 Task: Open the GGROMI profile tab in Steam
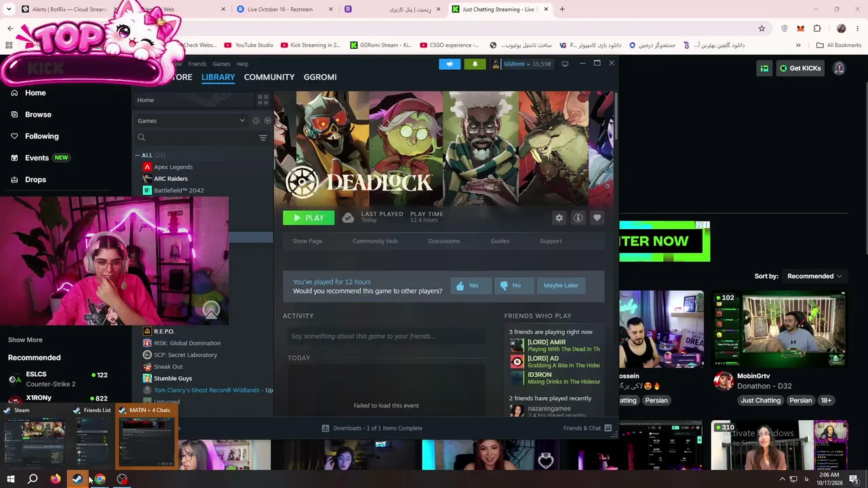point(320,77)
